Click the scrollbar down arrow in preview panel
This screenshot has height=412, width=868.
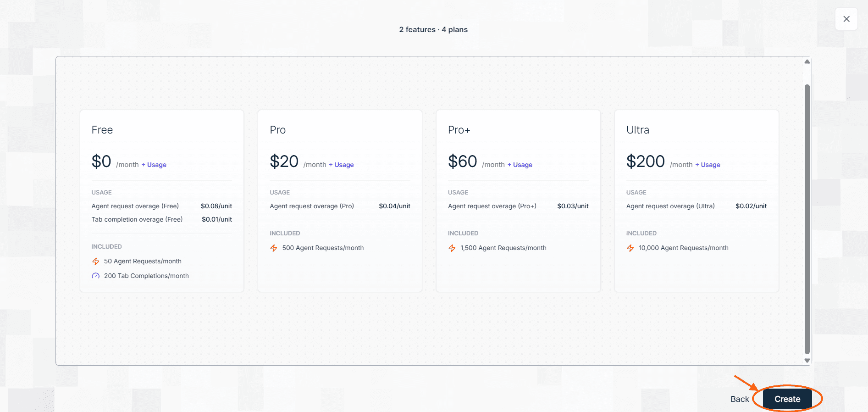coord(807,361)
